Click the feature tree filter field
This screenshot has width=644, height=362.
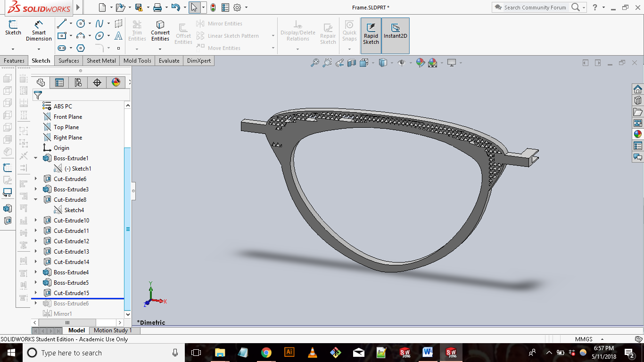[81, 95]
